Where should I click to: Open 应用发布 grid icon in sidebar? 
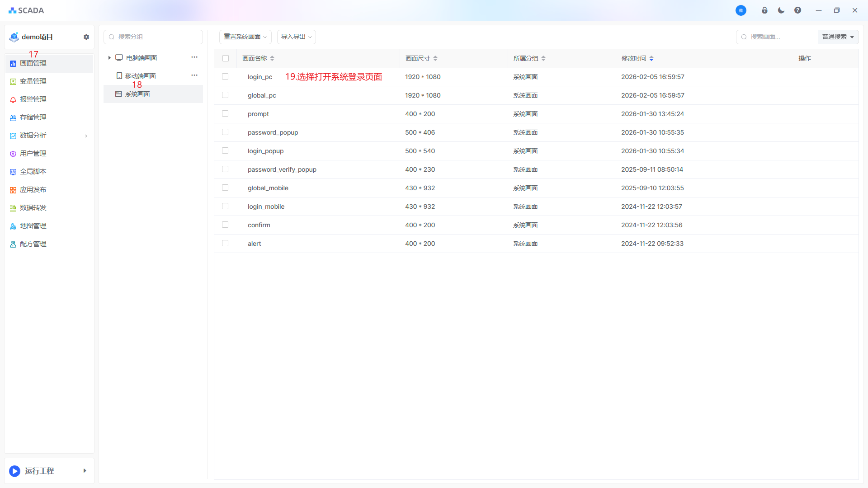pyautogui.click(x=13, y=190)
